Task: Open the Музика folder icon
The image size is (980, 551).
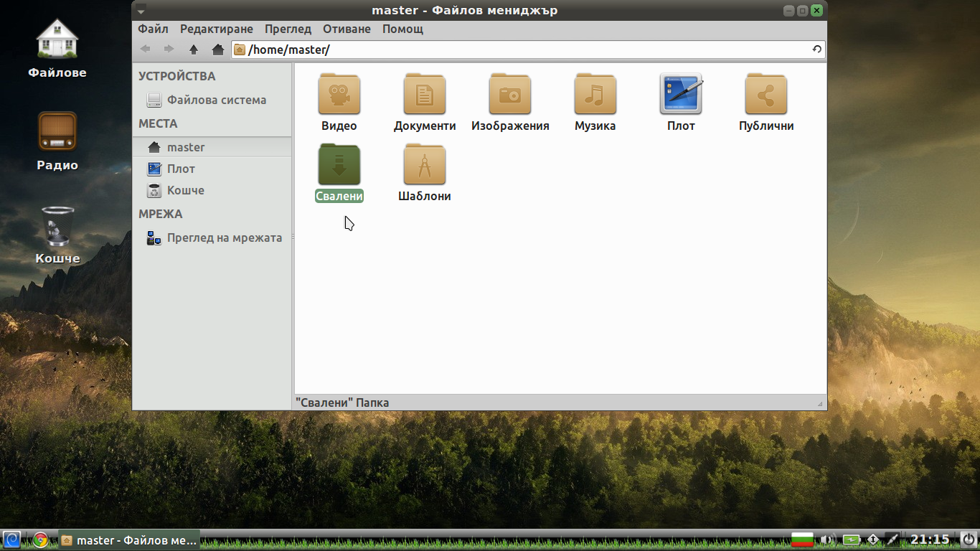Action: click(x=595, y=94)
